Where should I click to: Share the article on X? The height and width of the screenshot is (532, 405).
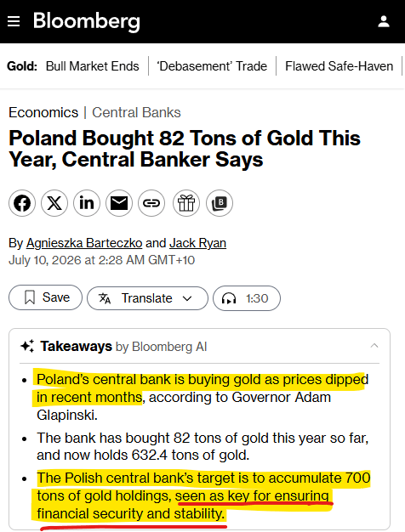point(54,203)
